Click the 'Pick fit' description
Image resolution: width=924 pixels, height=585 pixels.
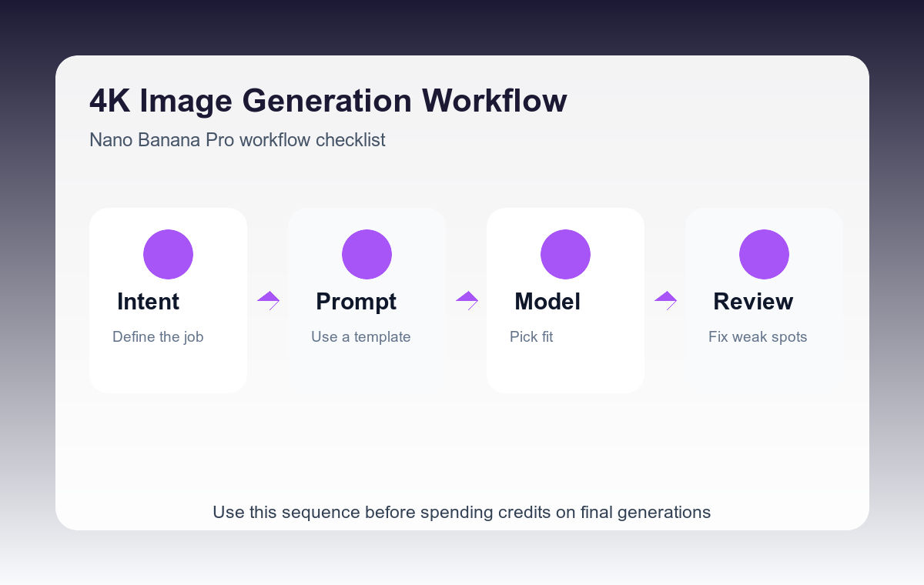point(531,337)
